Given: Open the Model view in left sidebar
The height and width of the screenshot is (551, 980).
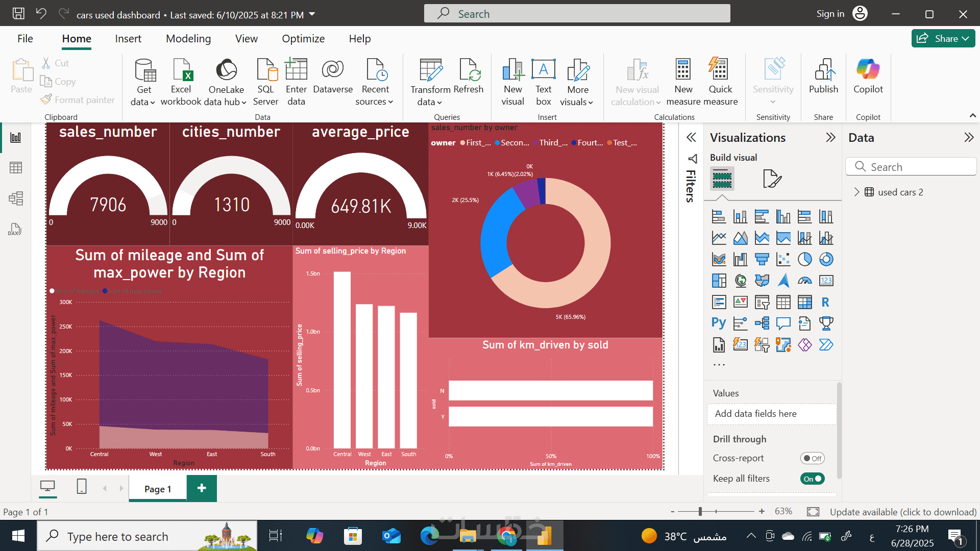Looking at the screenshot, I should [16, 198].
